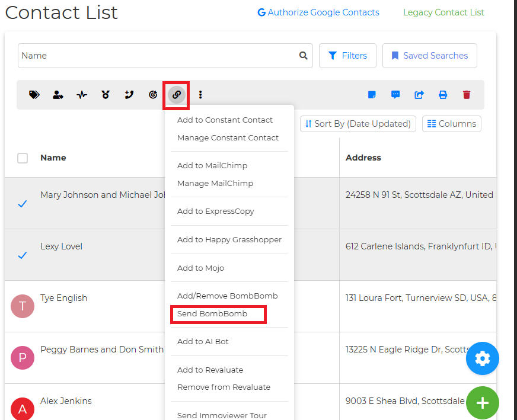This screenshot has height=420, width=517.
Task: Select Add/Remove BombBomb
Action: 227,296
